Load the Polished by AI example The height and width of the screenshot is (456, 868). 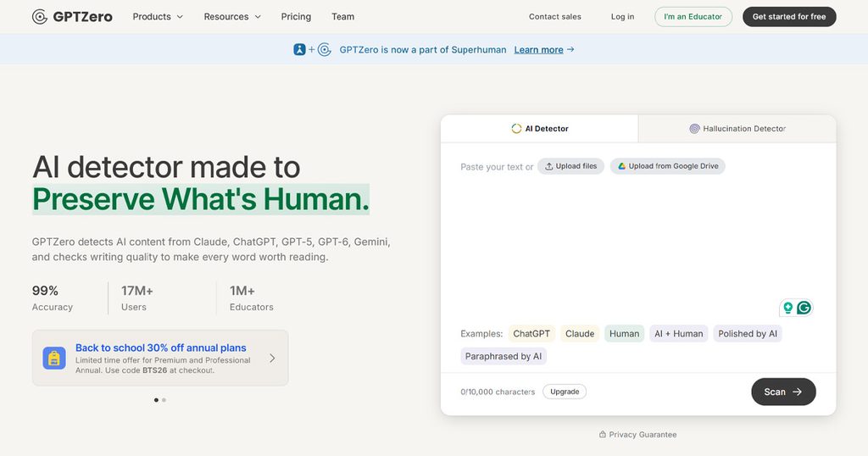click(x=748, y=334)
